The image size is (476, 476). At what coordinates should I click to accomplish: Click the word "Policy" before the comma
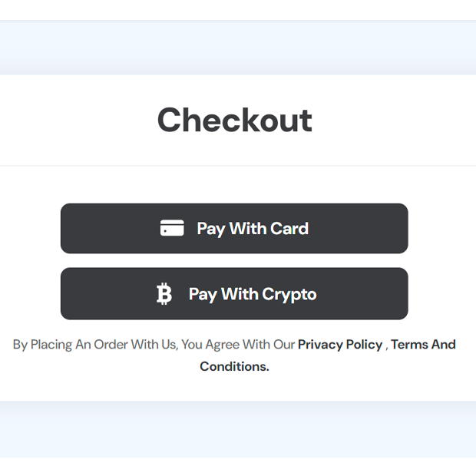coord(362,345)
